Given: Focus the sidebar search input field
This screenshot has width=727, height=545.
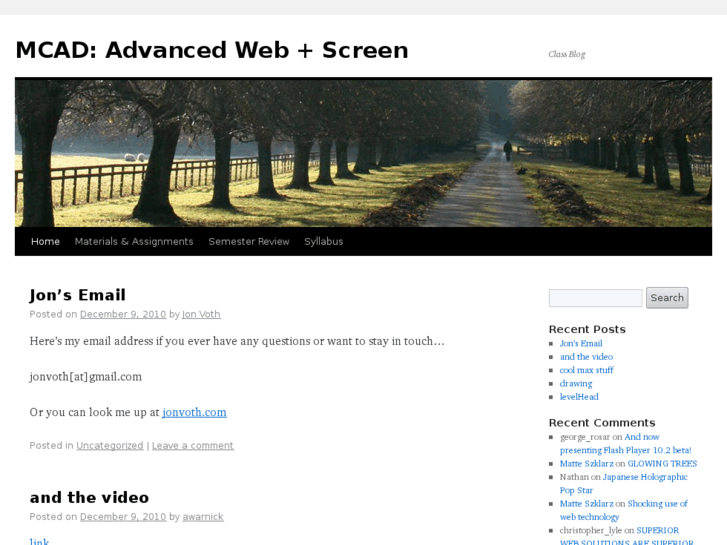Looking at the screenshot, I should (x=595, y=298).
